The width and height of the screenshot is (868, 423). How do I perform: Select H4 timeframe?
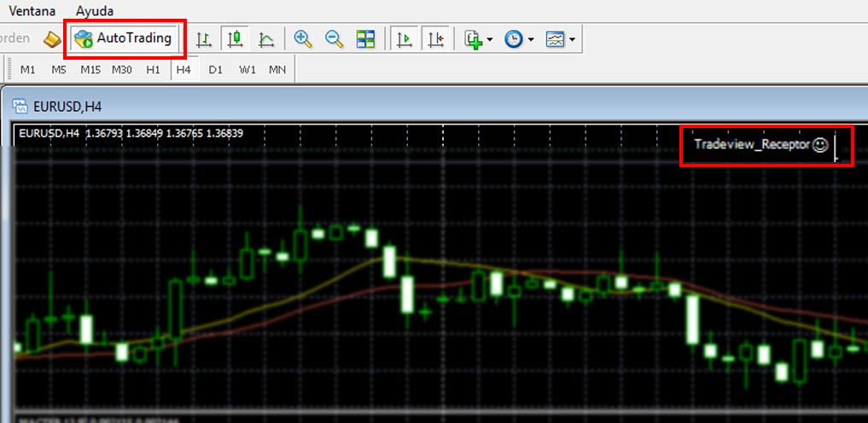[184, 70]
